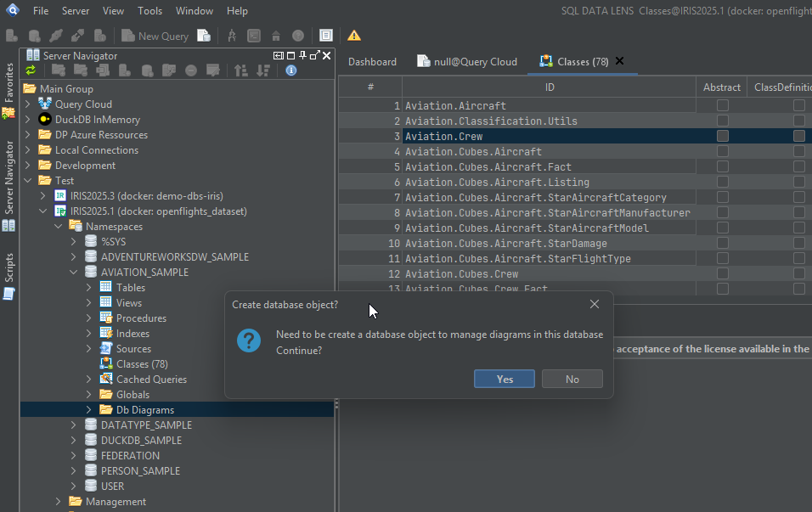Toggle Abstract checkbox for Aviation.Cubes.Aircraft row 4
Viewport: 812px width, 512px height.
(x=723, y=151)
